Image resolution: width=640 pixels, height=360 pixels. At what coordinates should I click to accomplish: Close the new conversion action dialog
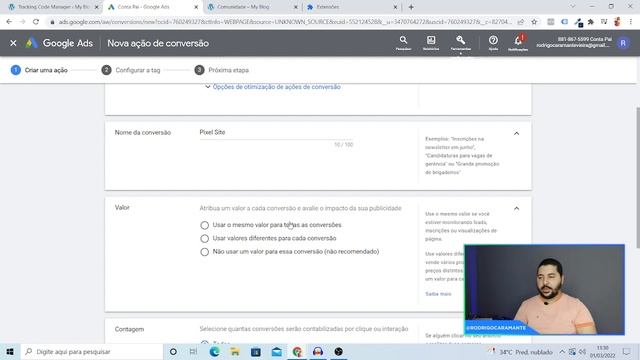[x=13, y=43]
